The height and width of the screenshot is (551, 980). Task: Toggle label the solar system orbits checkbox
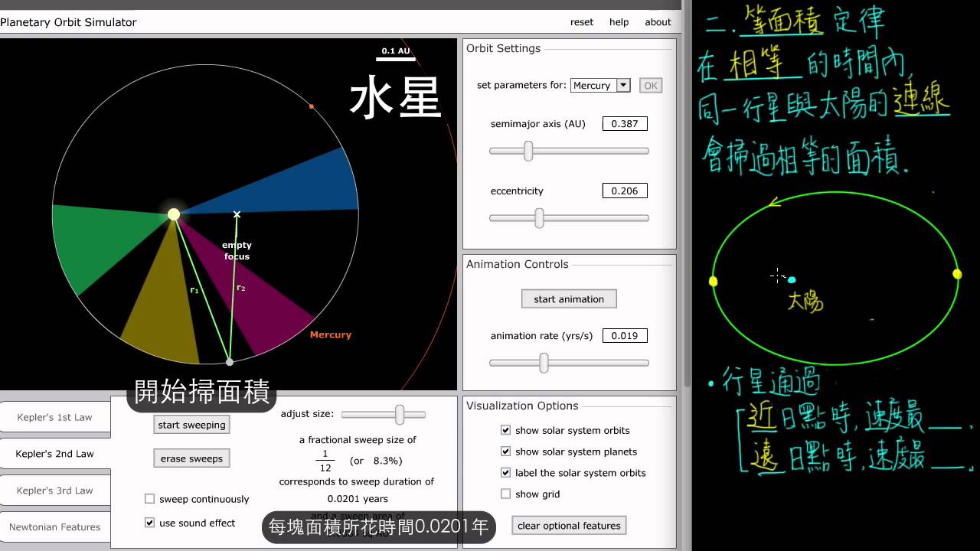pyautogui.click(x=505, y=473)
